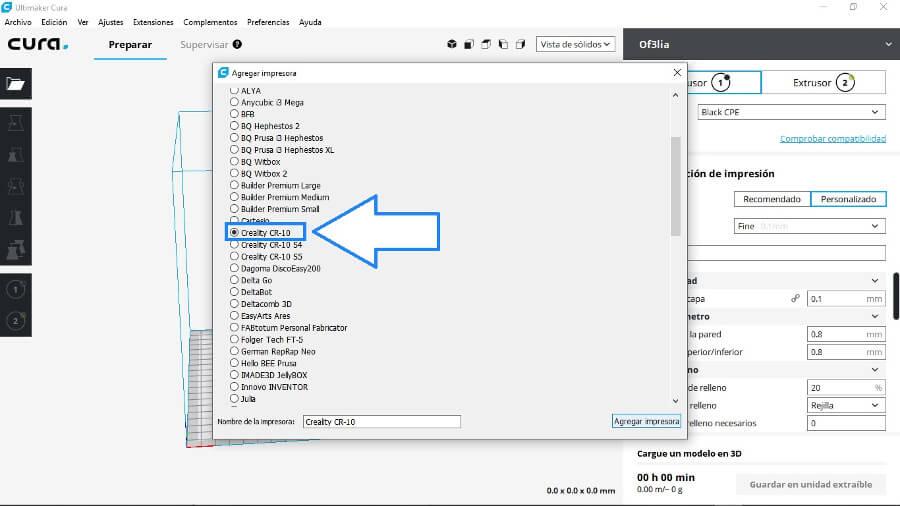
Task: Select the Move tool in left toolbar
Action: coord(15,122)
